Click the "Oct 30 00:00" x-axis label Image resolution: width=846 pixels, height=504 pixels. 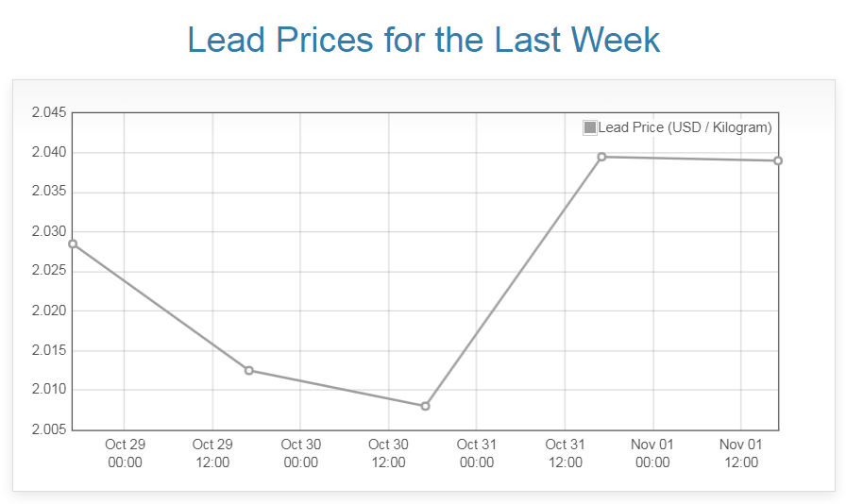(300, 453)
